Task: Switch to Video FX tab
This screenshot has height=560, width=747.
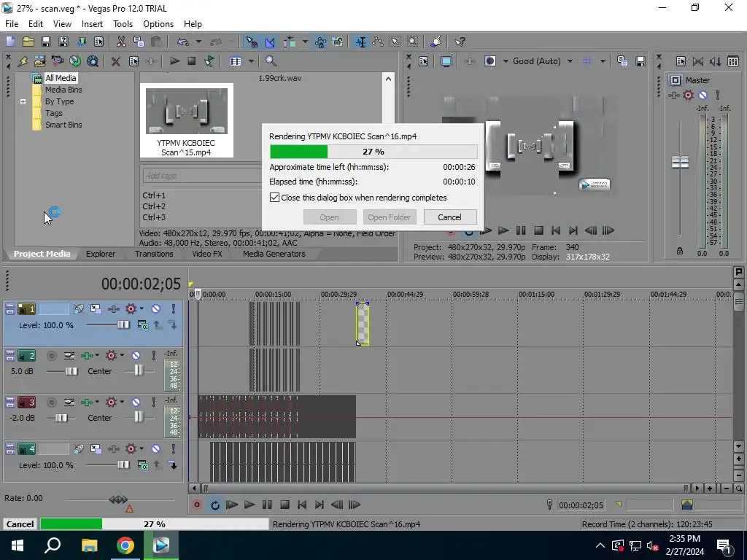Action: coord(207,254)
